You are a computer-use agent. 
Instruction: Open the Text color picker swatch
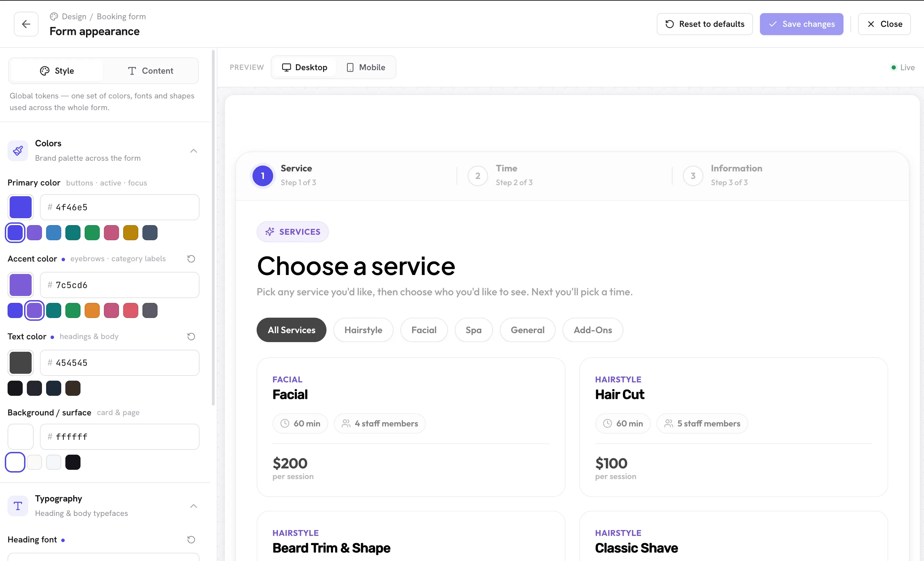click(21, 362)
